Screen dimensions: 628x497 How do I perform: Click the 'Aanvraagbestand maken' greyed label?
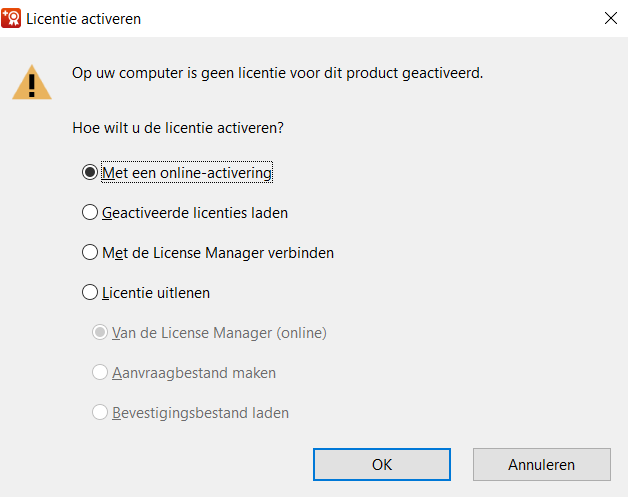coord(194,373)
